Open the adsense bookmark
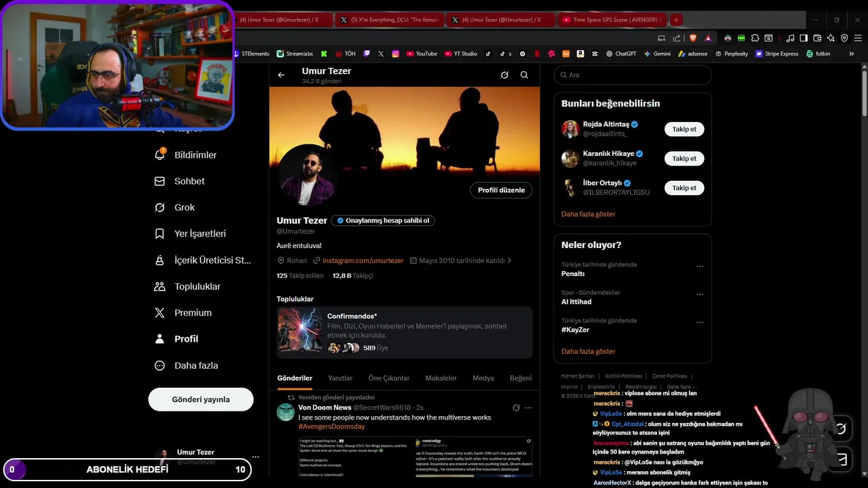868x488 pixels. (x=693, y=54)
